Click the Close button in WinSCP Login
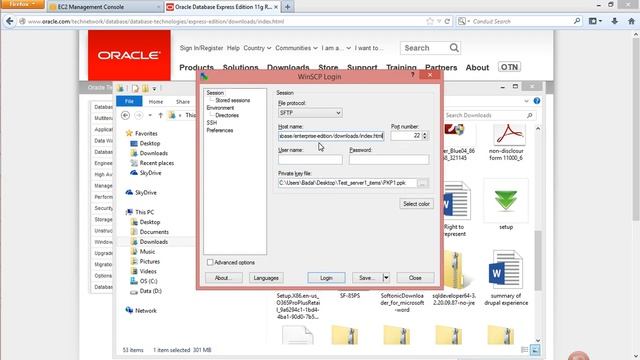 coord(415,278)
